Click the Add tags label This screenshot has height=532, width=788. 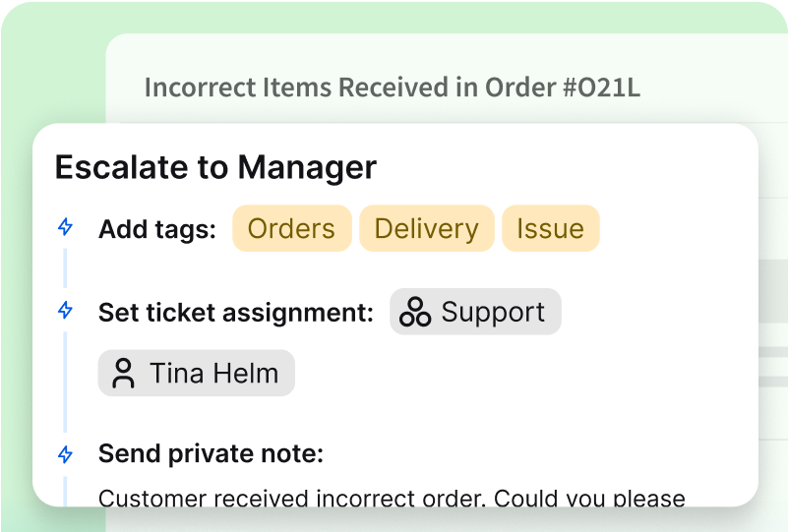[157, 229]
